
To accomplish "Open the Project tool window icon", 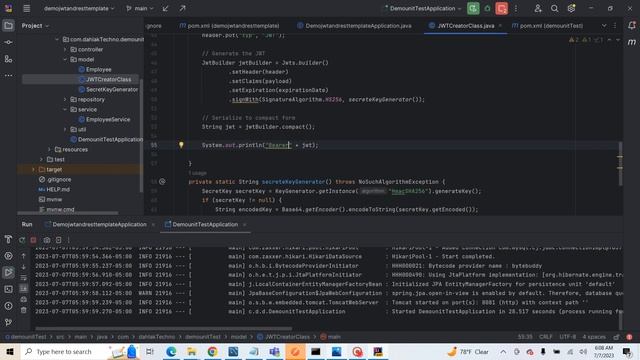I will point(8,26).
